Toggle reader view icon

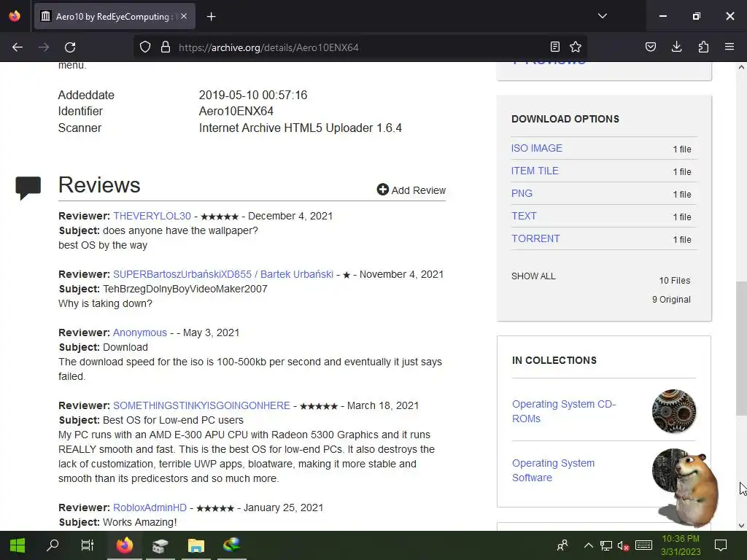(555, 47)
